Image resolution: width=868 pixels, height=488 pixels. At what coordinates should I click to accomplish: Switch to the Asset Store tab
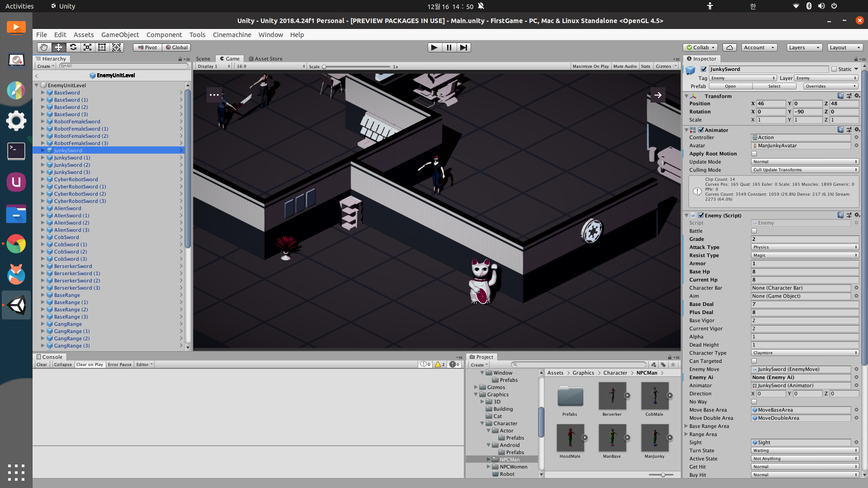coord(265,59)
